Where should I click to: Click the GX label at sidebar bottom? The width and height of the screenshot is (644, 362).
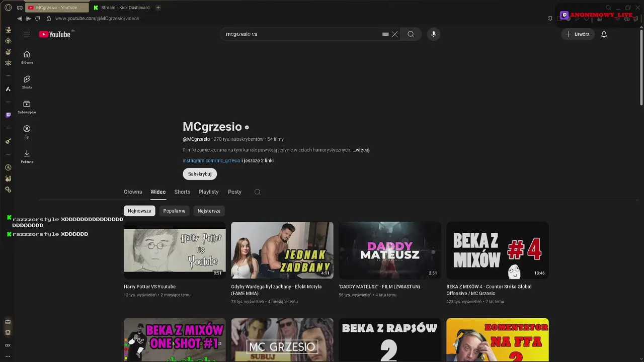tap(8, 345)
